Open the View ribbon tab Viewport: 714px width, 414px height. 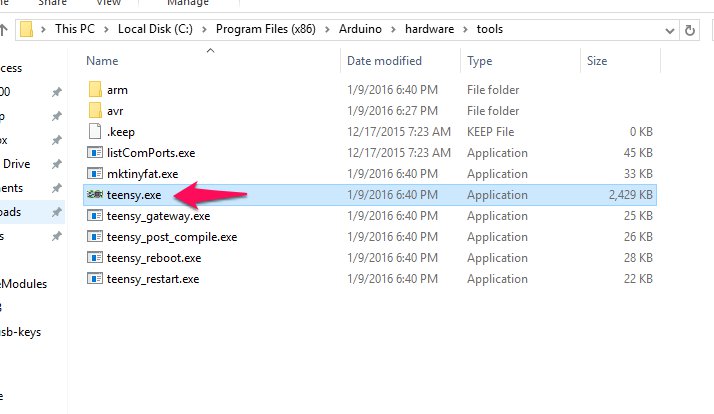108,3
